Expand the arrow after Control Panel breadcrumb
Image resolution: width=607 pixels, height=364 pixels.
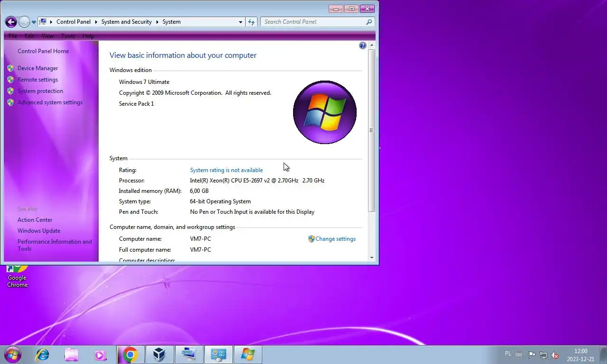(96, 22)
